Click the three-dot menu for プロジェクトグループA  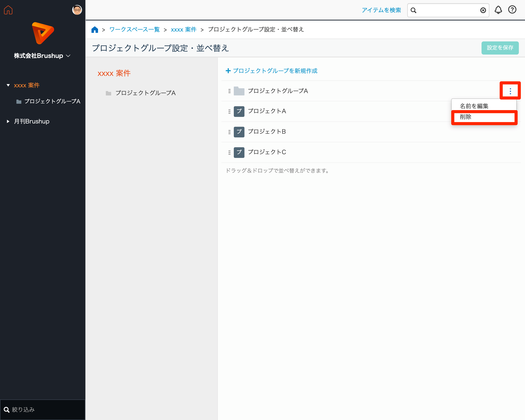tap(510, 91)
